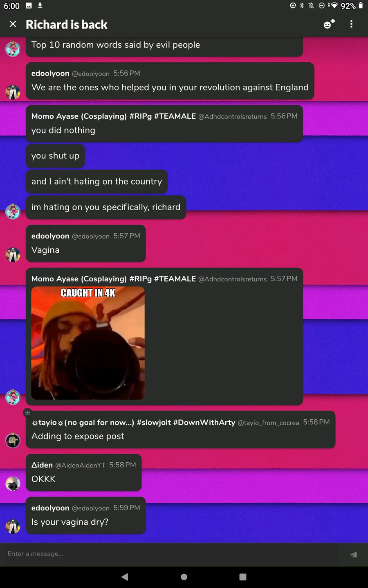
Task: Open the three-dot overflow menu
Action: 351,24
